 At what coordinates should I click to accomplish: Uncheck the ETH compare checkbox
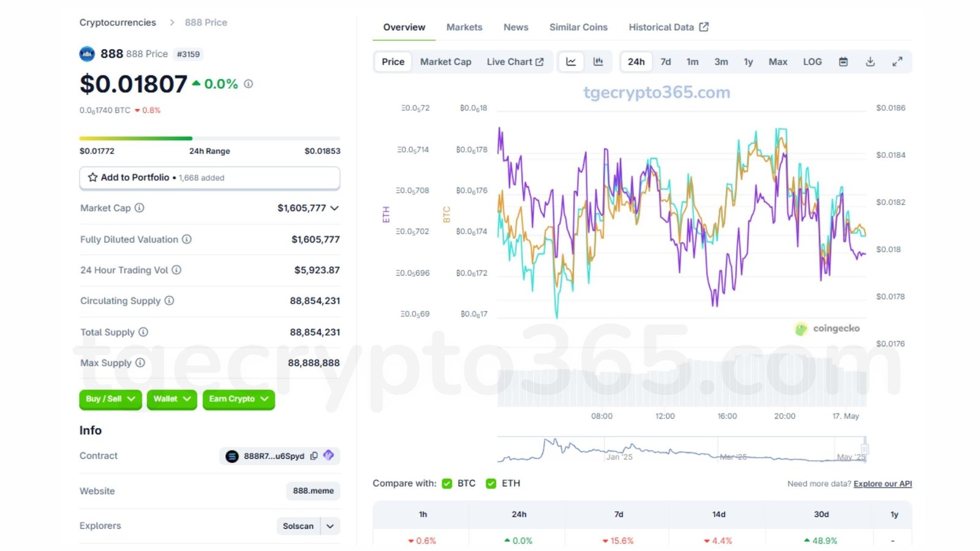click(491, 484)
